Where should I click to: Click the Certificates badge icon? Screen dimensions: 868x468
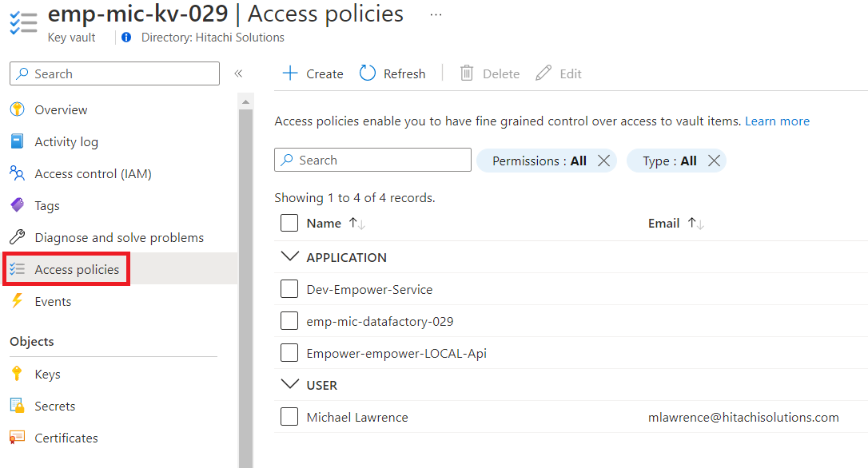click(x=17, y=438)
